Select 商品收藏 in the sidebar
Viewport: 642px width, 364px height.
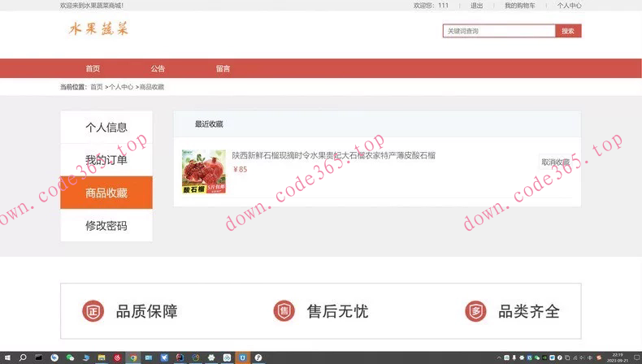[106, 193]
